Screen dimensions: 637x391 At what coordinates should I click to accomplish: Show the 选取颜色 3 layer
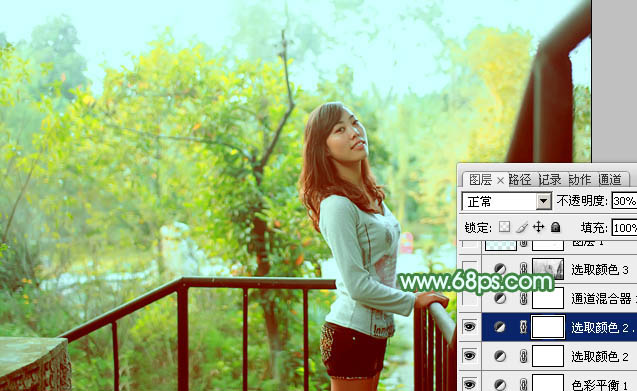469,269
